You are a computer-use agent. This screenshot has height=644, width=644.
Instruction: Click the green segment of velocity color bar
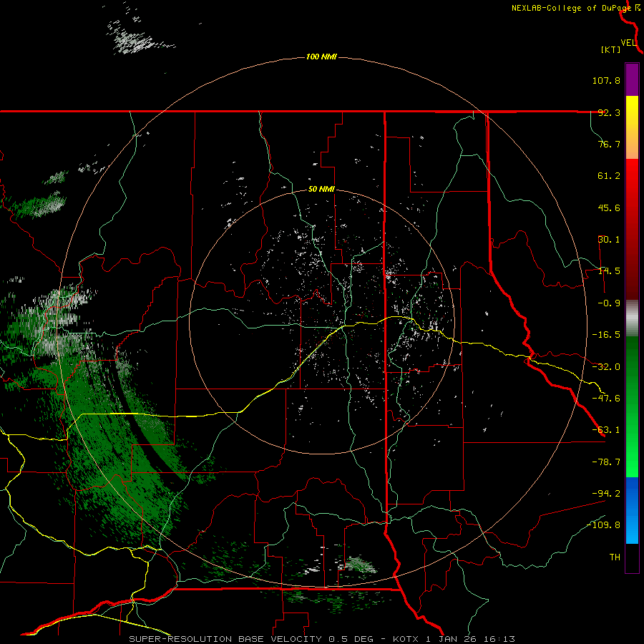(x=632, y=406)
